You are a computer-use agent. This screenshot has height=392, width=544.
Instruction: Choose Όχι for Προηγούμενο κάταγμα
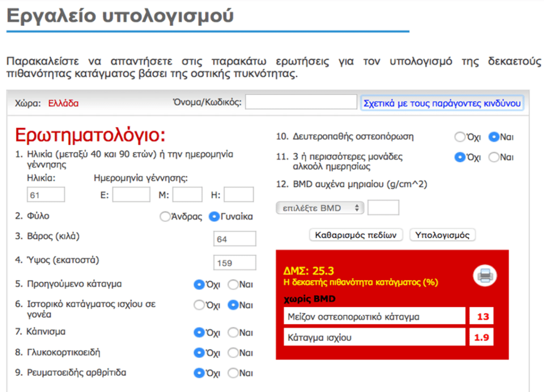[x=199, y=285]
